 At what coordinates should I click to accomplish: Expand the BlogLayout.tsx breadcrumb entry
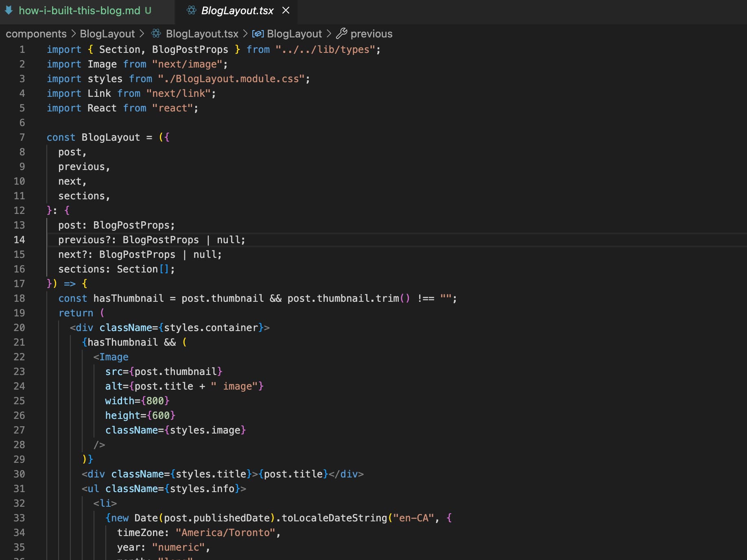pyautogui.click(x=202, y=34)
